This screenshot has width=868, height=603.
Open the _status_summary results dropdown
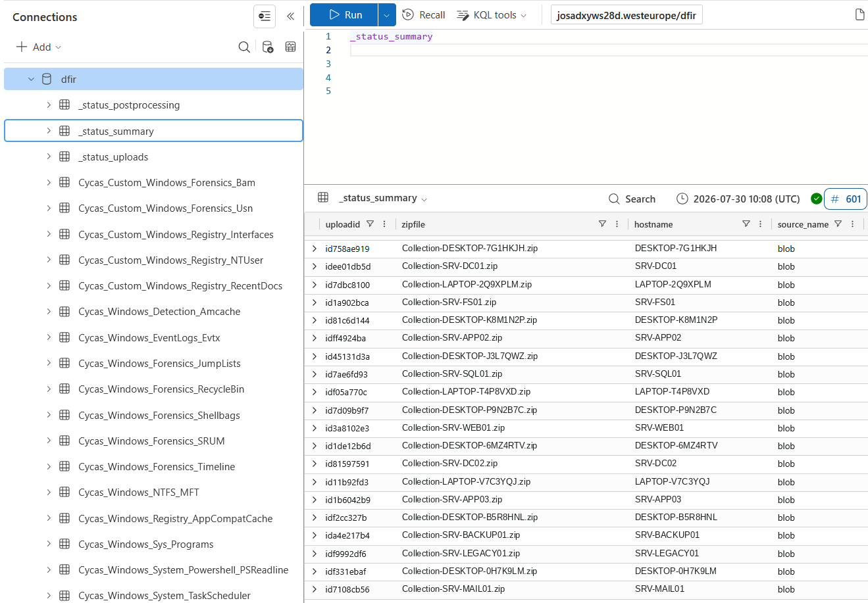[424, 199]
